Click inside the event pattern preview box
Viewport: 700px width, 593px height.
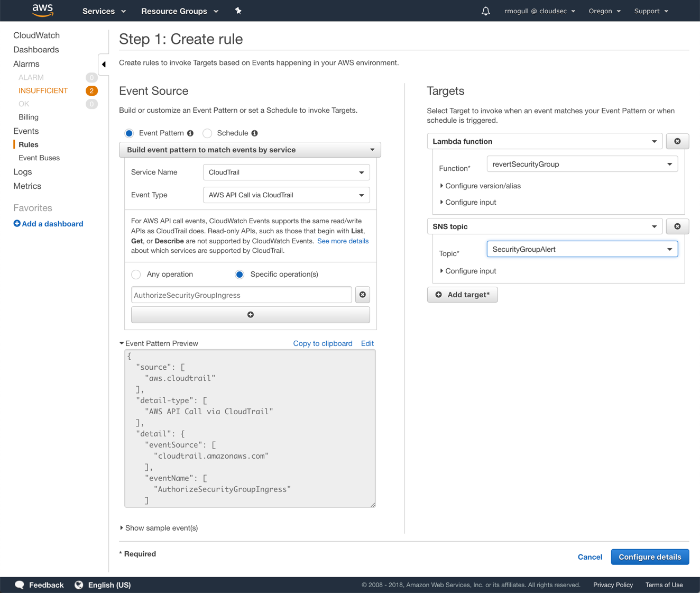tap(250, 428)
